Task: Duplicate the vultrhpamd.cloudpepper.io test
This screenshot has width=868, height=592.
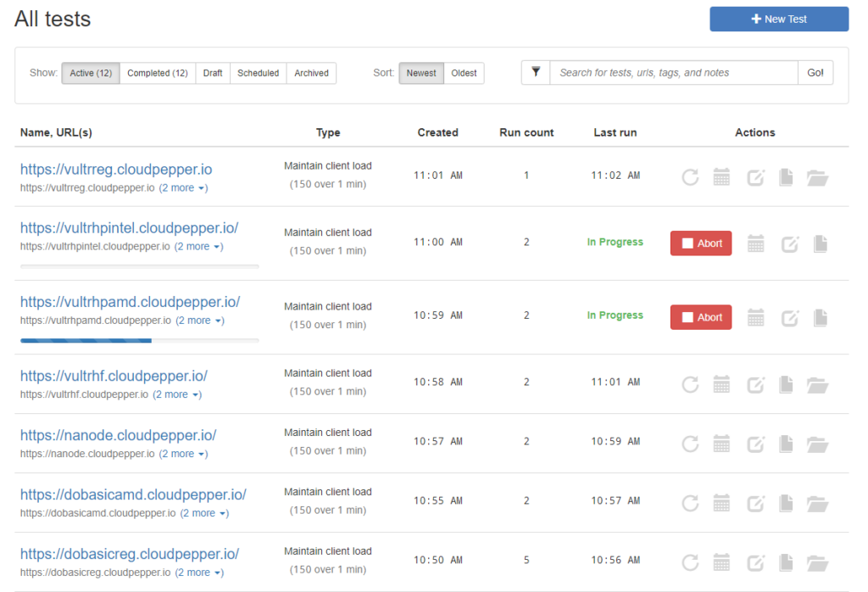Action: [x=820, y=316]
